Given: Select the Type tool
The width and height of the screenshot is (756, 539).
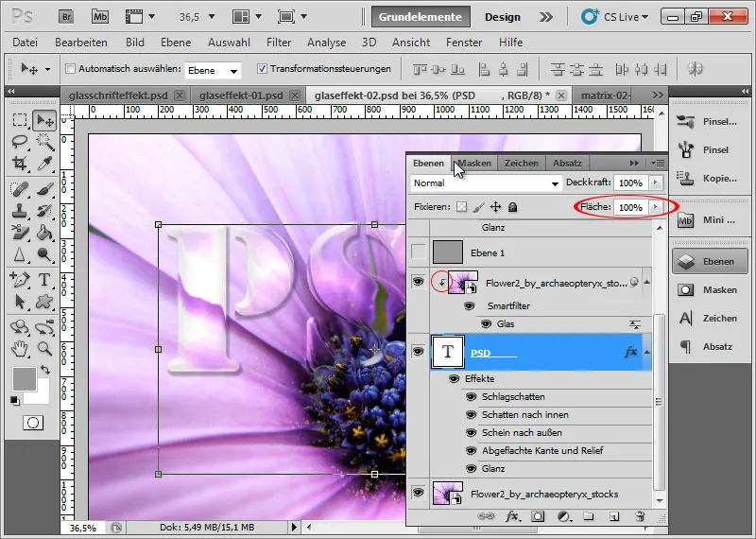Looking at the screenshot, I should 44,280.
